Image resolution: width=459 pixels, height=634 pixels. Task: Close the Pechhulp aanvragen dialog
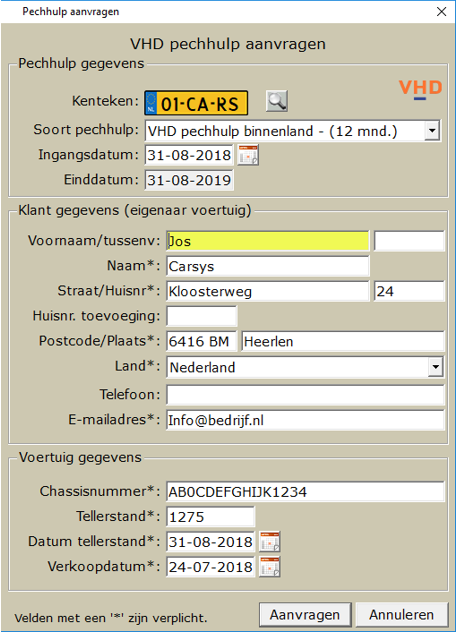(442, 12)
